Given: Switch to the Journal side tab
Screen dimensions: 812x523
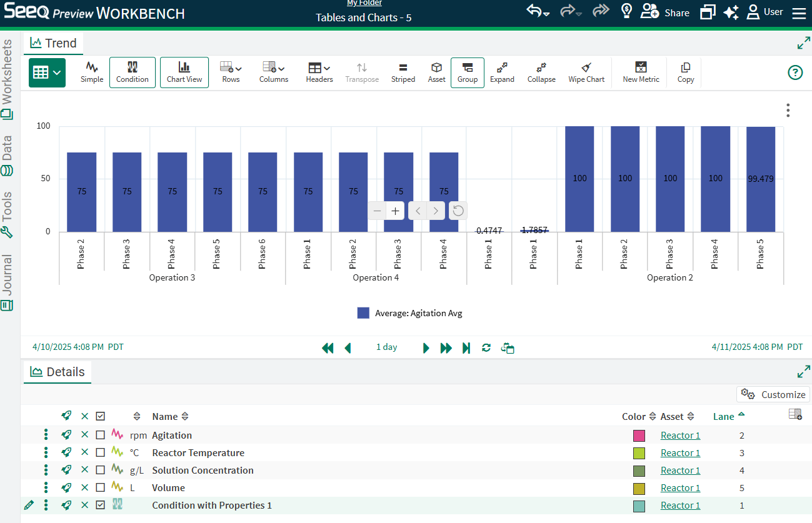Looking at the screenshot, I should coord(8,282).
